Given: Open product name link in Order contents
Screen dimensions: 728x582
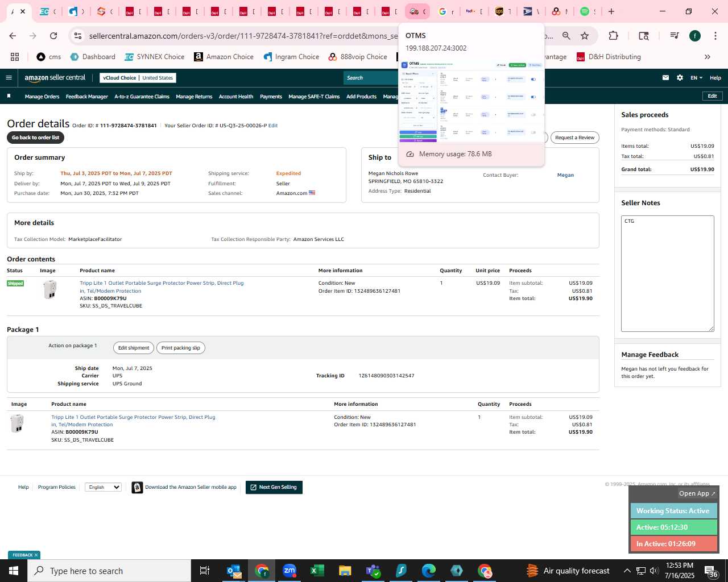Looking at the screenshot, I should 162,287.
